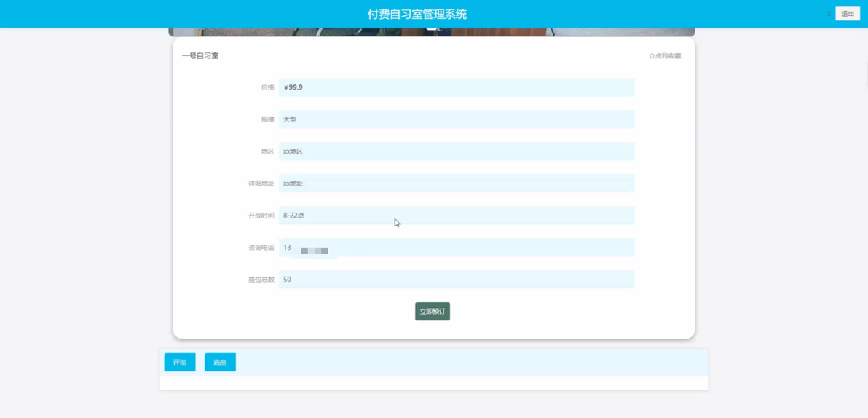Click the star icon beside 点我收藏
868x418 pixels.
click(x=652, y=56)
